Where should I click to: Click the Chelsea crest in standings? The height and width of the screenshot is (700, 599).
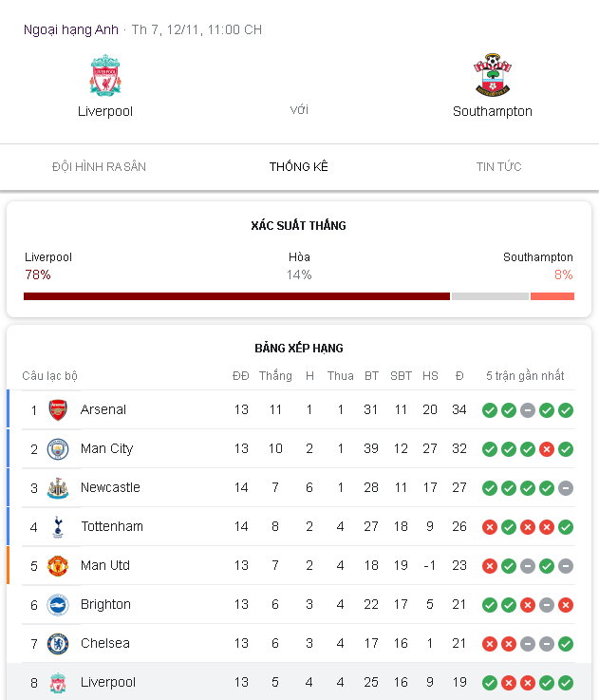pyautogui.click(x=58, y=644)
